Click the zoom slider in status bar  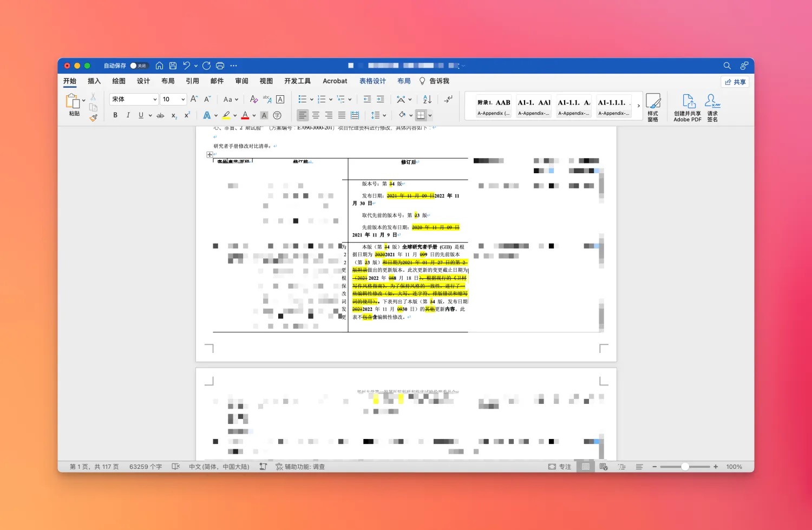pyautogui.click(x=685, y=467)
